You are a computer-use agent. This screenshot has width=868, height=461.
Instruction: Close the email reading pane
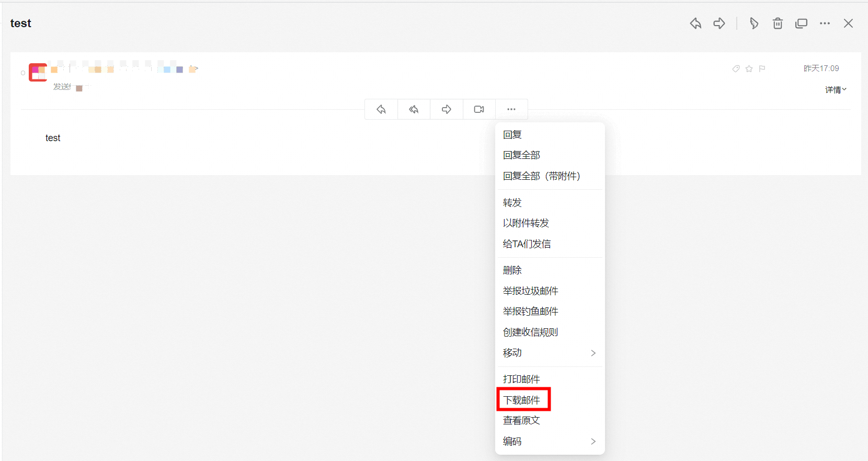(x=848, y=23)
